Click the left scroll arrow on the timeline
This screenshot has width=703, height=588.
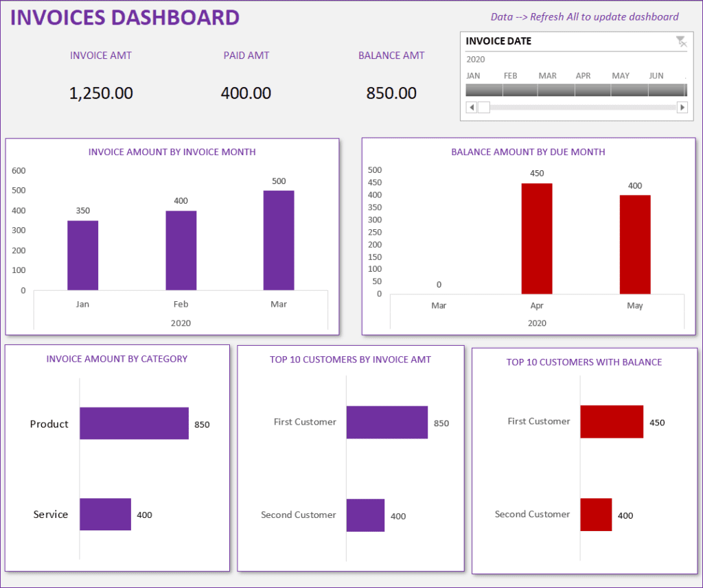[471, 107]
